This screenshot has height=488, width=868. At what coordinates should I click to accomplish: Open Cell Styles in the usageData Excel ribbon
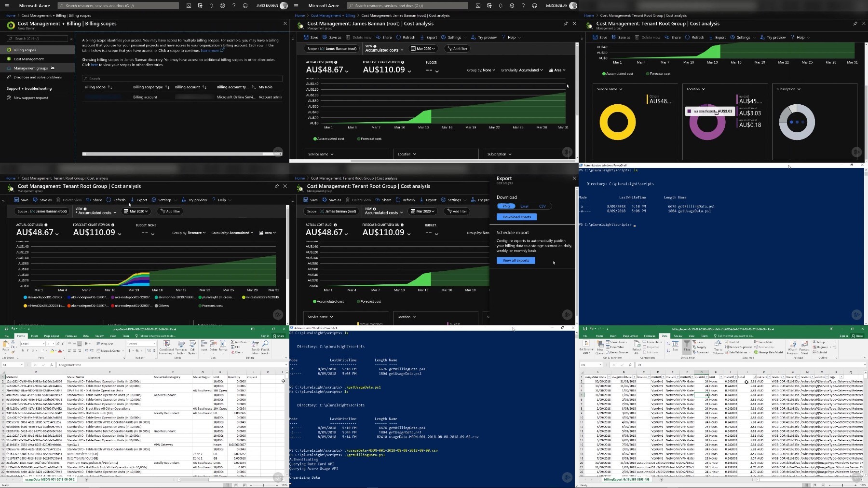click(192, 347)
